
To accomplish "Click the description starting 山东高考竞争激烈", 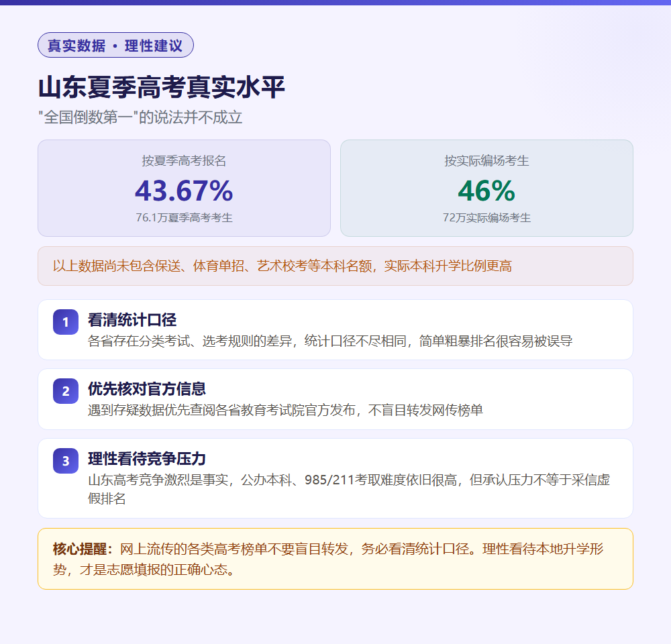I will coord(349,489).
